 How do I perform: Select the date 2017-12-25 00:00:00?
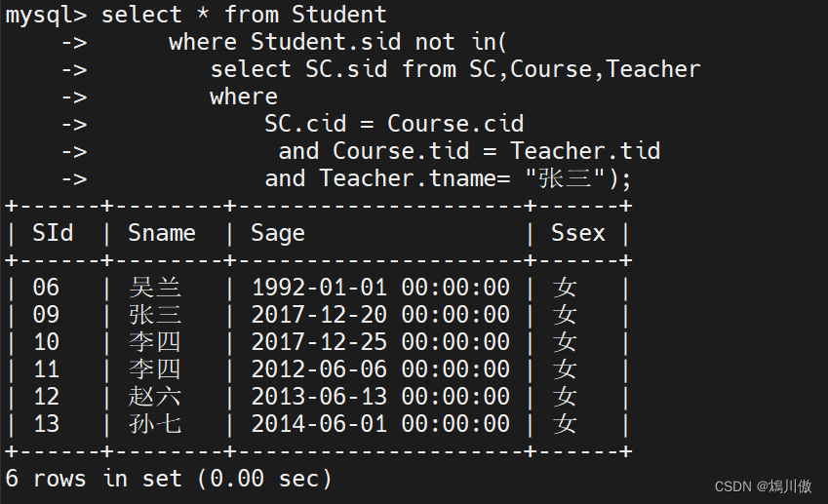(380, 342)
